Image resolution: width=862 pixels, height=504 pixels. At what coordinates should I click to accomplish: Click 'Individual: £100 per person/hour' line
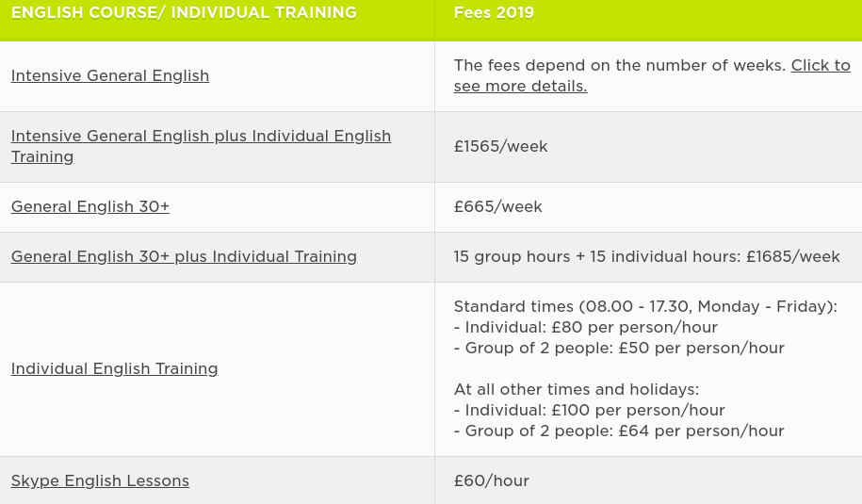pyautogui.click(x=589, y=410)
